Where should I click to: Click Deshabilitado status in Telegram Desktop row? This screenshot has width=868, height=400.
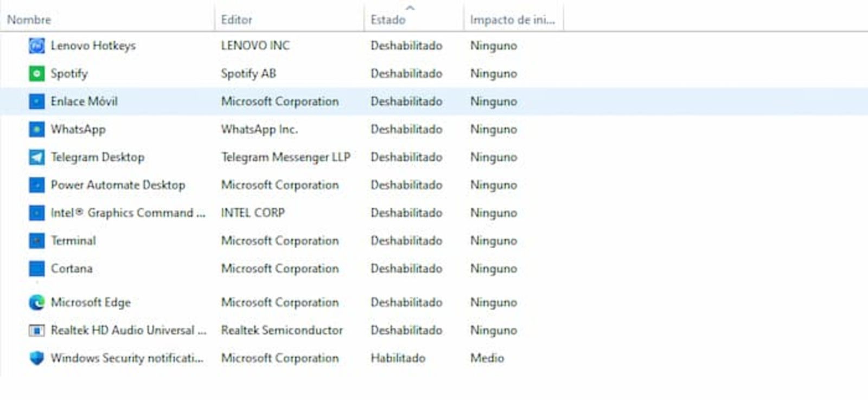point(406,157)
